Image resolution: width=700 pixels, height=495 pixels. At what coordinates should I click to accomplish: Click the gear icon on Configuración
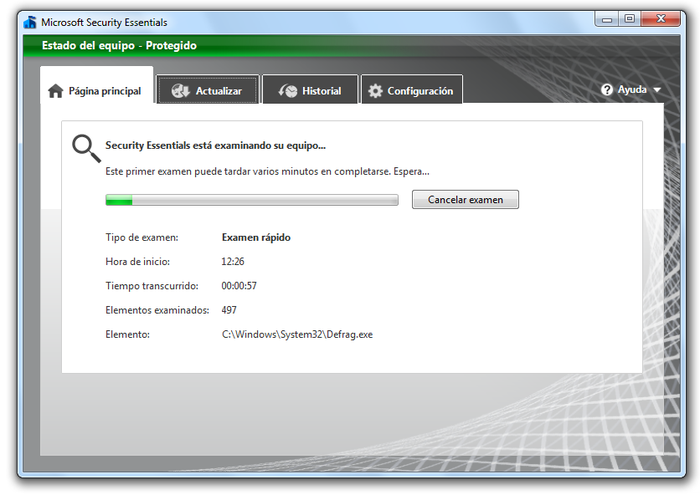(375, 91)
